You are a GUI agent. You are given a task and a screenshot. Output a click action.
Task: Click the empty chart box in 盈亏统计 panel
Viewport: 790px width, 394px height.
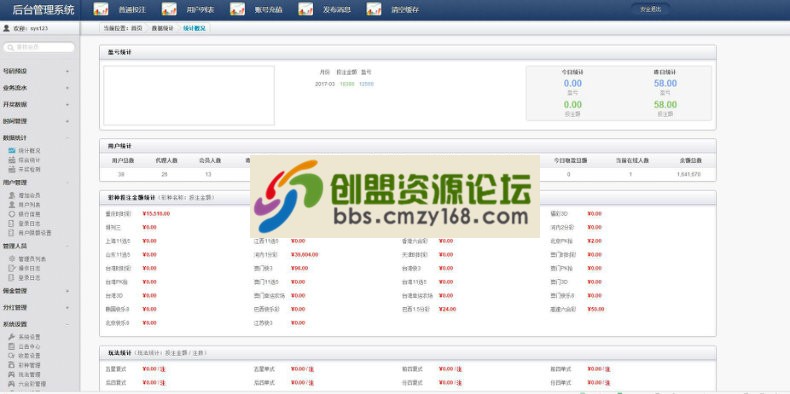click(x=189, y=95)
